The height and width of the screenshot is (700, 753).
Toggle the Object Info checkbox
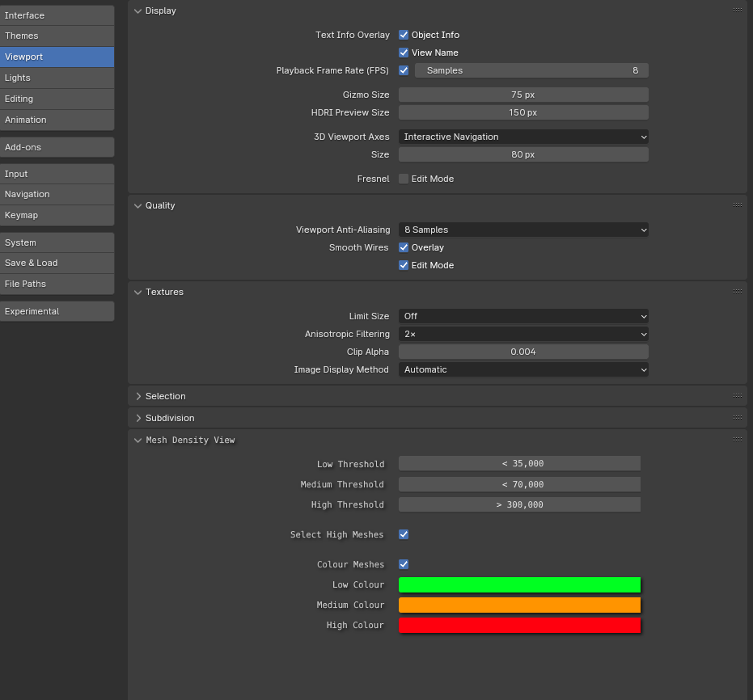tap(404, 35)
